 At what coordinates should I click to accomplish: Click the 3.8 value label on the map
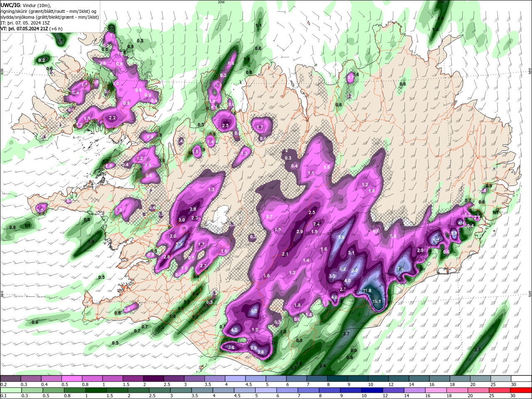point(261,352)
